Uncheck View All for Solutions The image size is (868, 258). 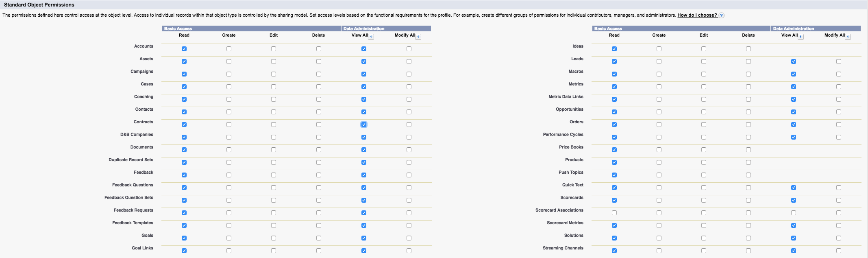pyautogui.click(x=794, y=238)
